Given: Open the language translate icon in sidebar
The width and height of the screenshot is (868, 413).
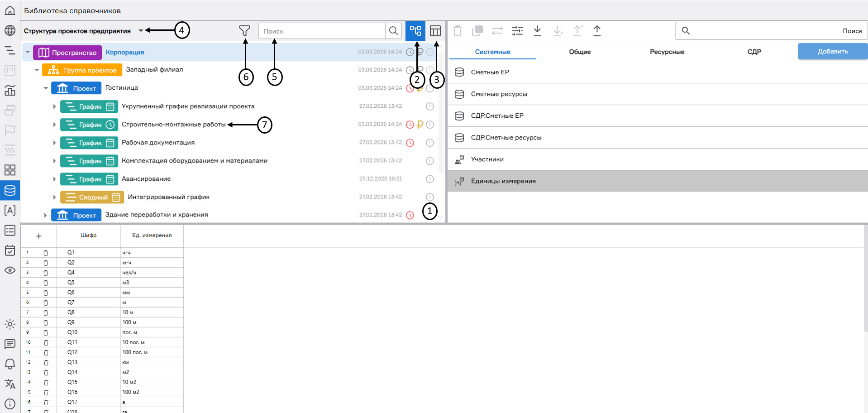Looking at the screenshot, I should click(x=10, y=384).
